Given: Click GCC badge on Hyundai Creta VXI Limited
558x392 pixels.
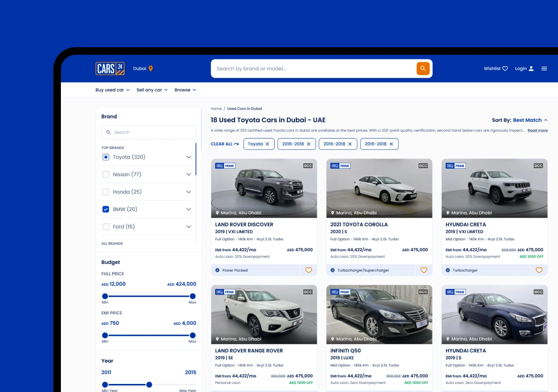Looking at the screenshot, I should point(539,166).
